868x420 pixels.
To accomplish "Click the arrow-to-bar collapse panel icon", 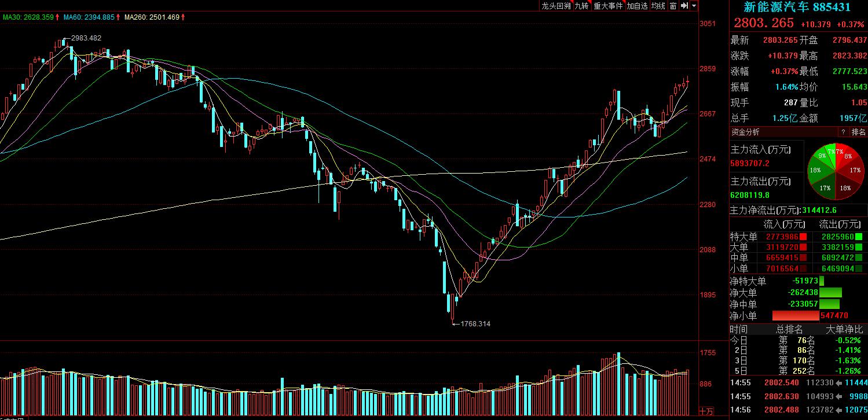I will (x=684, y=6).
